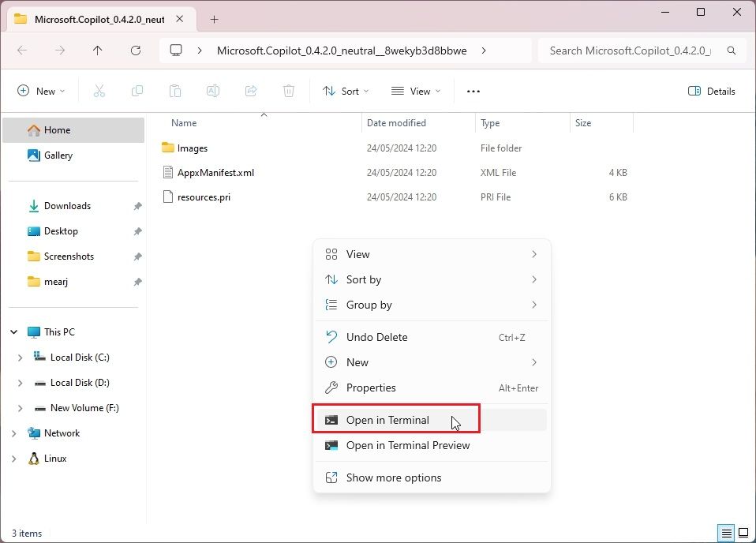Choose Open in Terminal Preview
The image size is (756, 543).
tap(432, 445)
